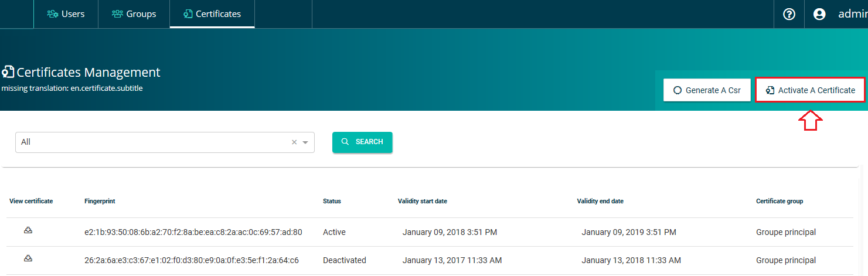868x276 pixels.
Task: Click the Certificates Management title icon
Action: point(8,72)
